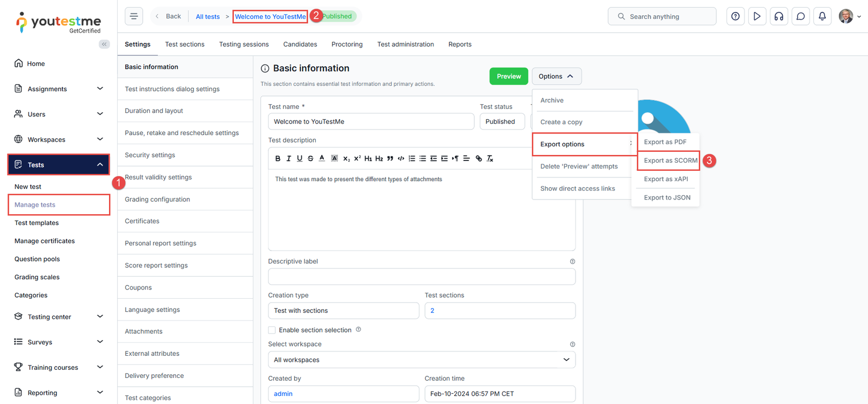Viewport: 868px width, 404px height.
Task: Click the headset support icon
Action: click(778, 16)
